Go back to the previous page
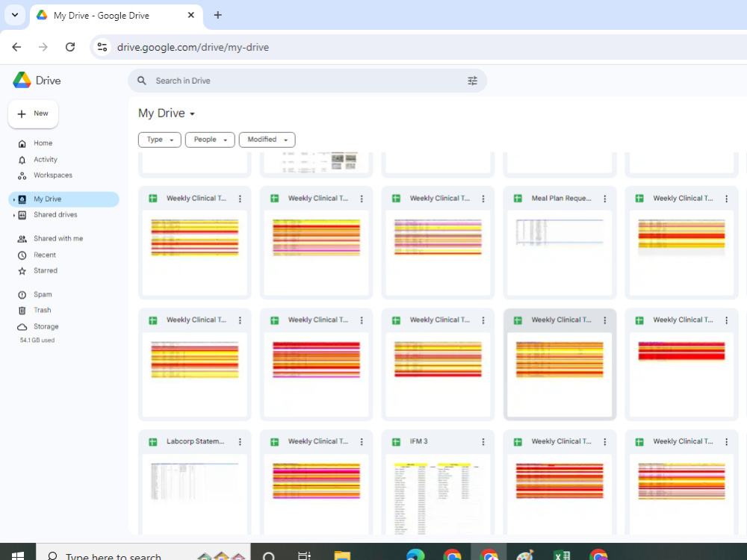This screenshot has width=747, height=560. [x=16, y=47]
